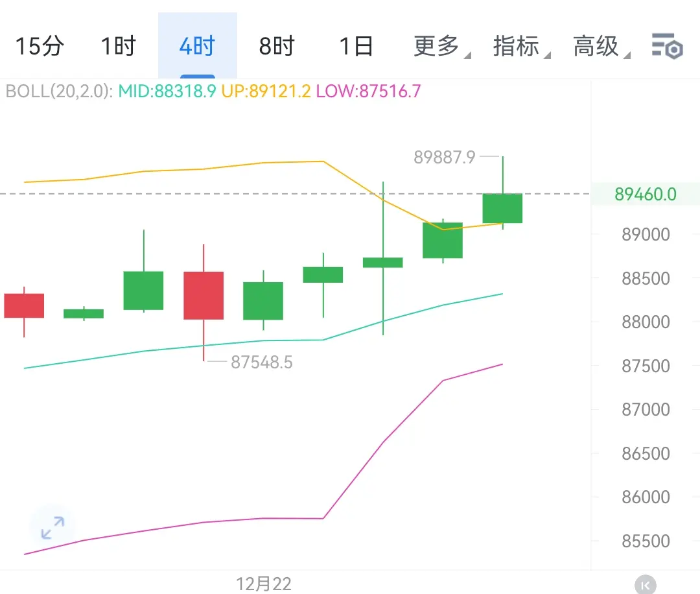Select the first red candlestick on the left

coord(24,305)
